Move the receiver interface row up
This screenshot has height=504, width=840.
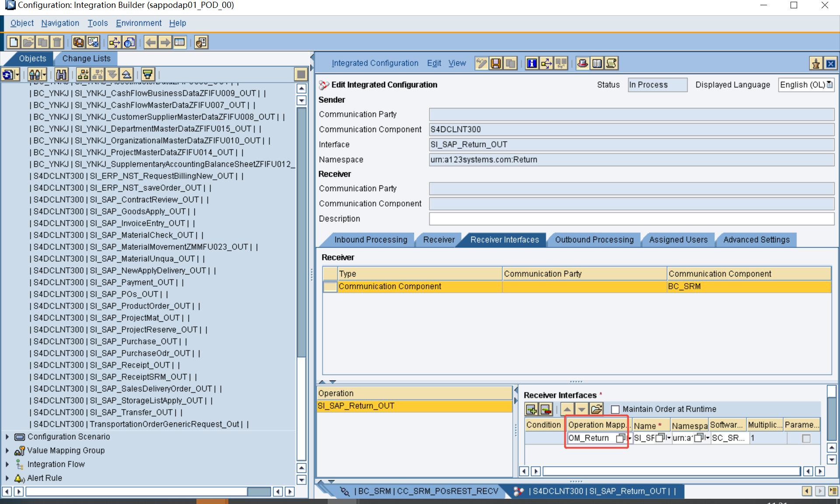point(567,409)
